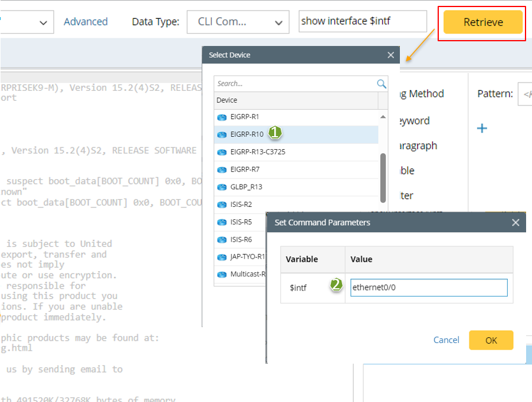The image size is (532, 402).
Task: Click the router icon beside EIGRP-R1
Action: (x=222, y=117)
